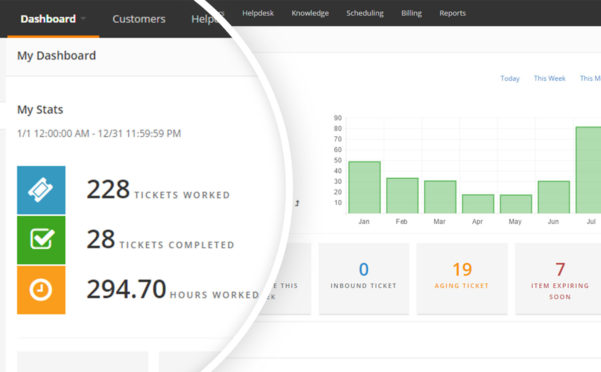Open the Helpdesk menu item
Image resolution: width=601 pixels, height=372 pixels.
click(x=258, y=13)
